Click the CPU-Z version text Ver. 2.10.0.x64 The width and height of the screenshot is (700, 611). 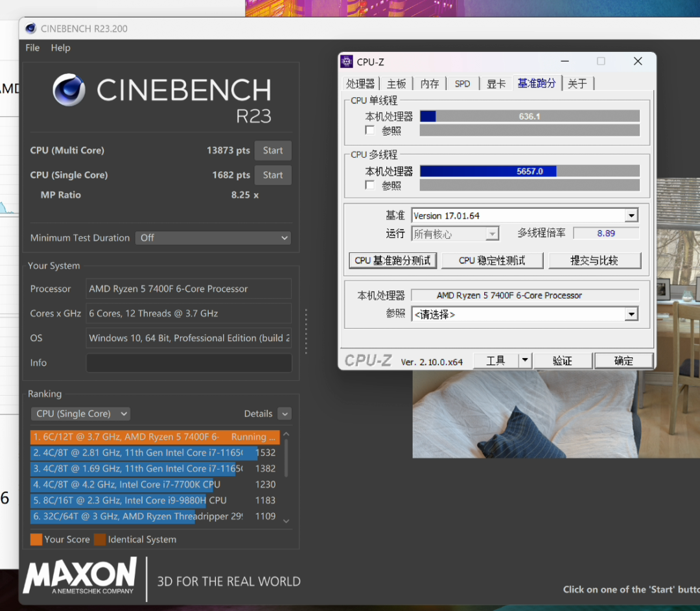pyautogui.click(x=432, y=362)
